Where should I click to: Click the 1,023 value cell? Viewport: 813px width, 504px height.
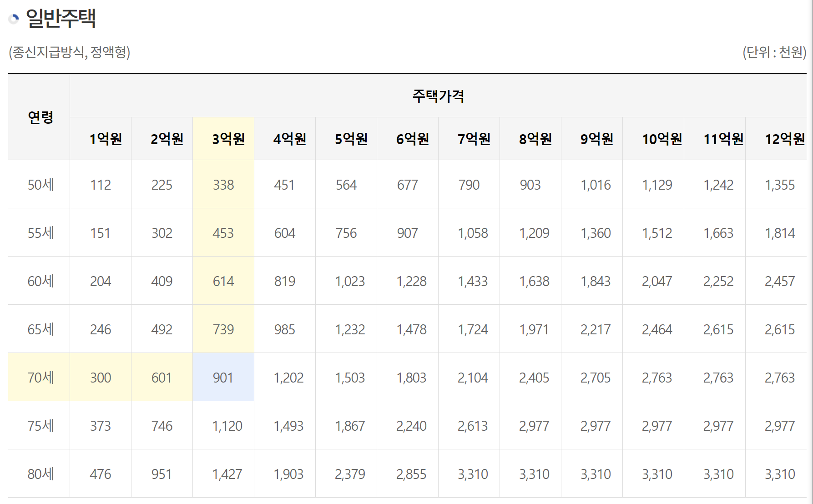(346, 281)
